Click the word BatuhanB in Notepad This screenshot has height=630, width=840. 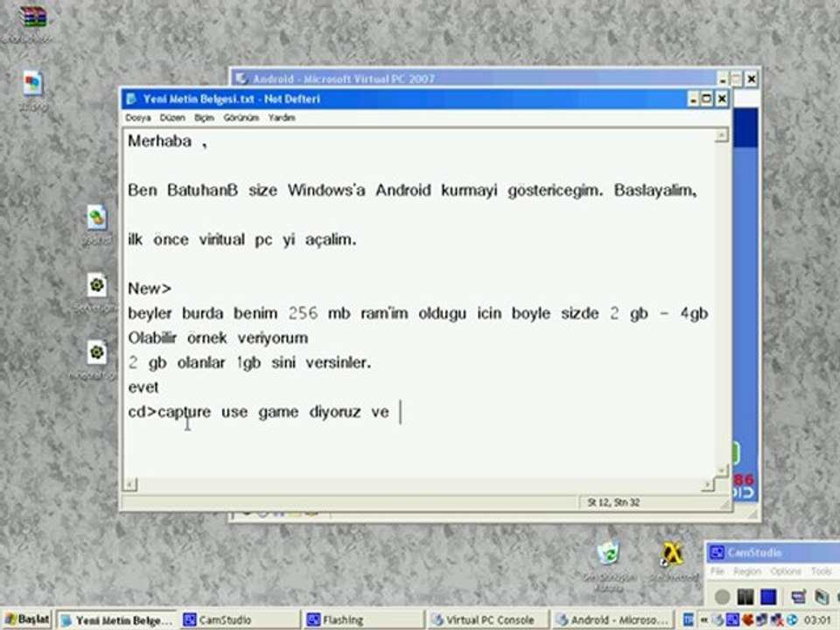click(202, 191)
